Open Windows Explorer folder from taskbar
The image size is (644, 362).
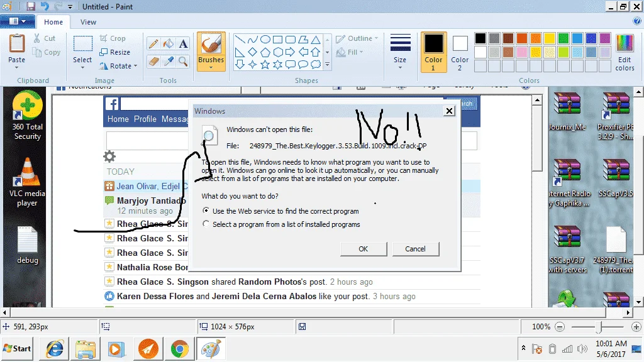tap(86, 349)
